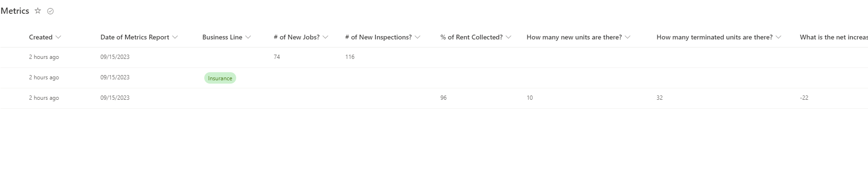Expand the % of Rent Collected? column menu
The height and width of the screenshot is (181, 868).
coord(509,38)
